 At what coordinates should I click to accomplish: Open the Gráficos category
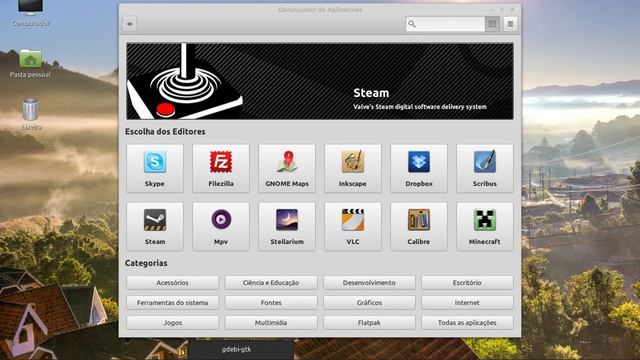pos(369,302)
